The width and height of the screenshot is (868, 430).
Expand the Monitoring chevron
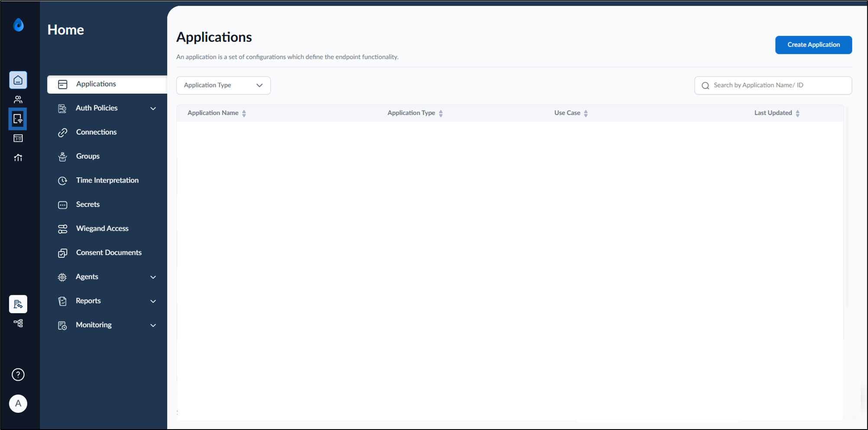click(153, 325)
